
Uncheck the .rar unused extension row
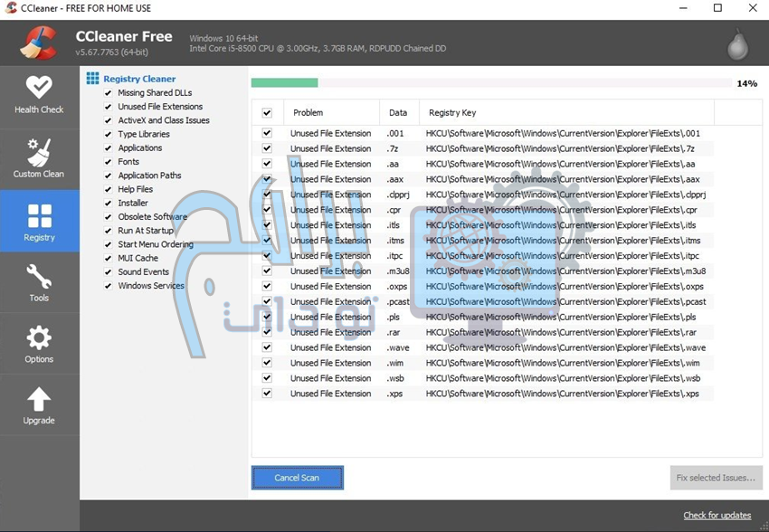[267, 332]
